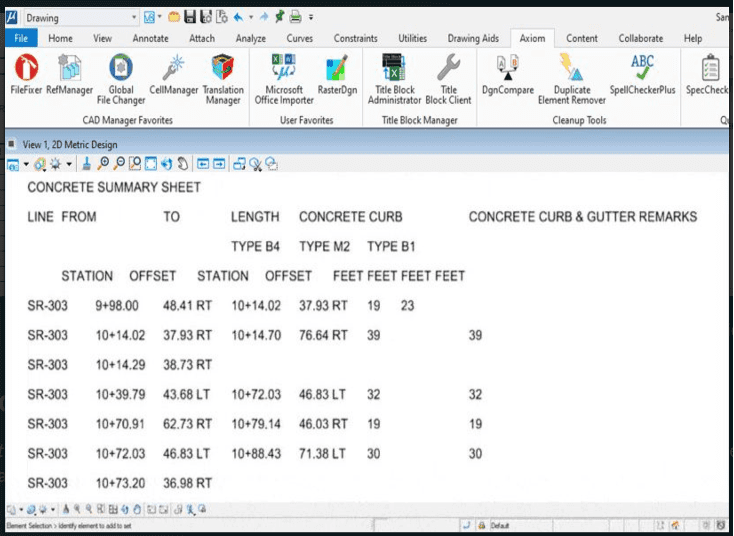Click Zoom In in the view toolbar
Viewport: 734px width, 536px height.
coord(103,164)
